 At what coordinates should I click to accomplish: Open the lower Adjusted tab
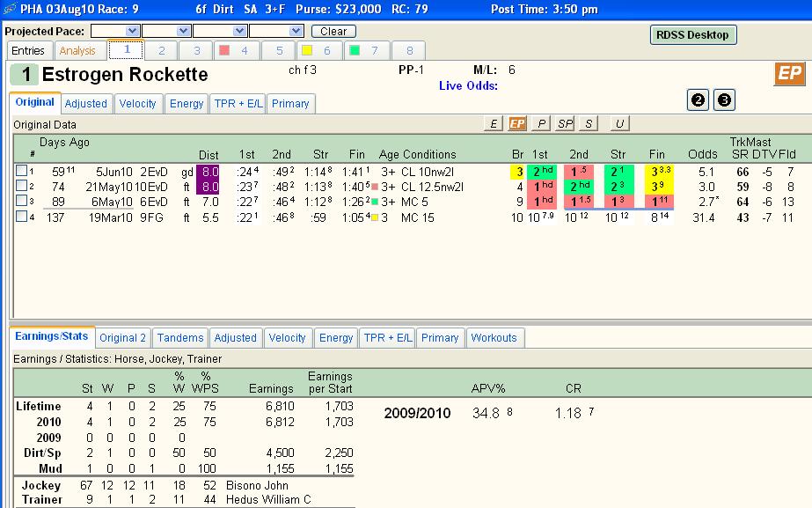(236, 338)
